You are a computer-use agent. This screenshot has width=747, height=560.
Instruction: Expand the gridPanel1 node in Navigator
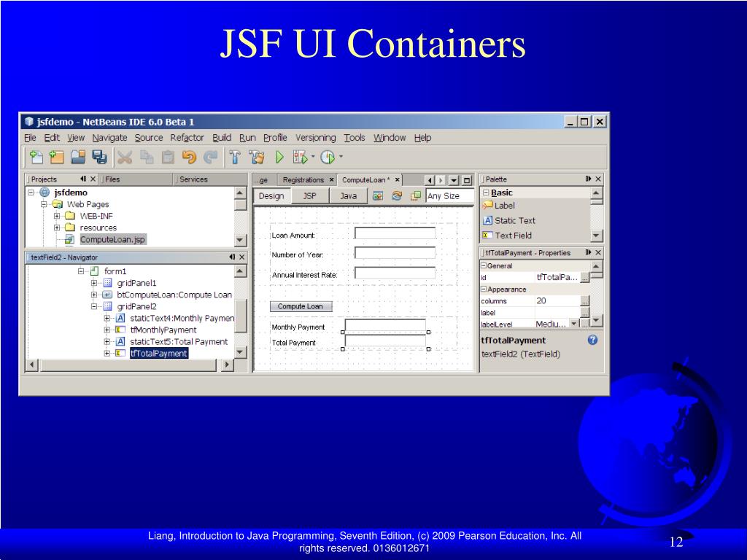[94, 283]
